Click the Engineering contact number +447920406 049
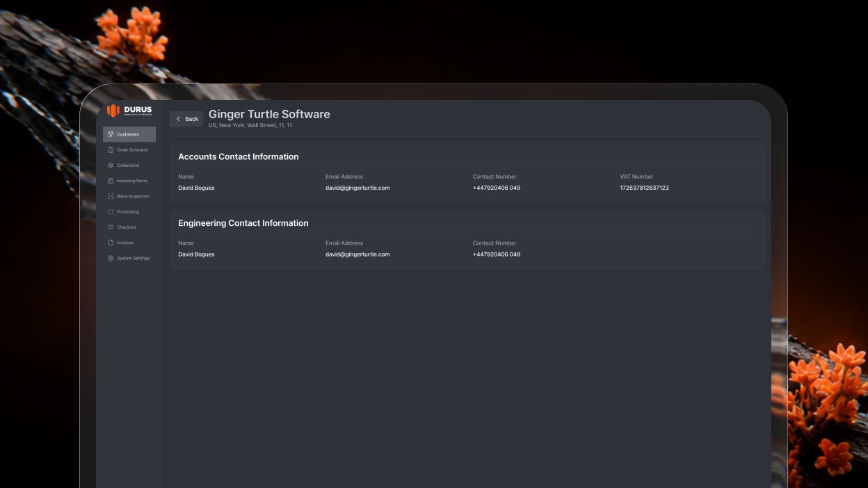The height and width of the screenshot is (488, 868). (497, 254)
